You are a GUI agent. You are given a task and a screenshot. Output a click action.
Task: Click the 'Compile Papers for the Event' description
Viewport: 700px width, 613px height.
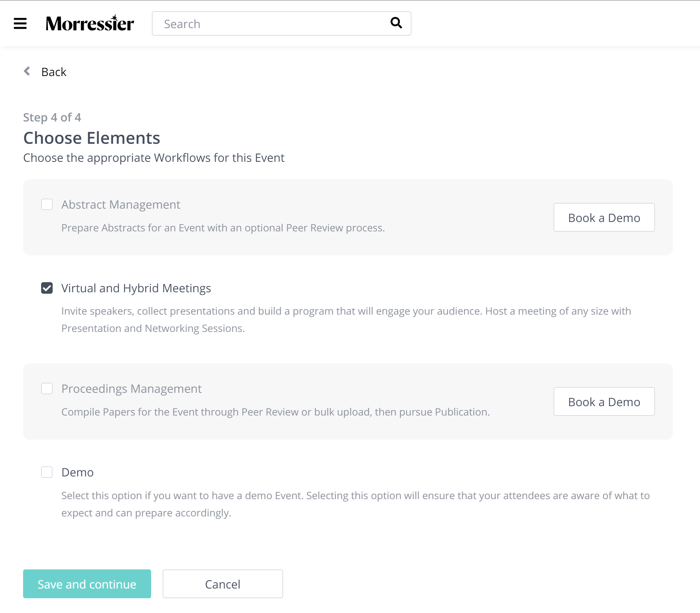(276, 412)
